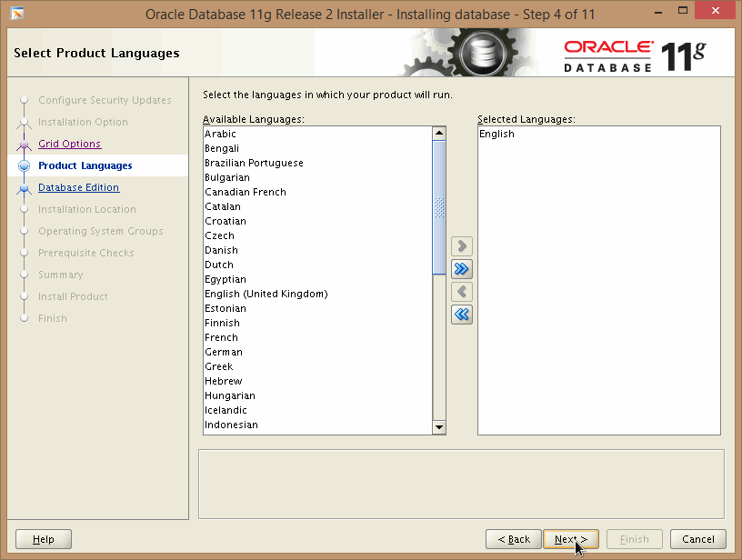Click scroll down arrow of Available Languages
Viewport: 742px width, 560px height.
[439, 427]
